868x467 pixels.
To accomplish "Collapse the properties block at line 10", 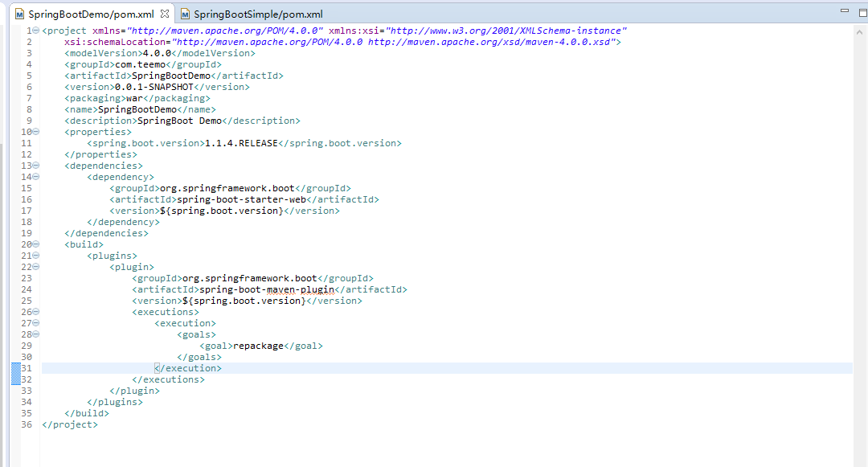I will point(36,132).
